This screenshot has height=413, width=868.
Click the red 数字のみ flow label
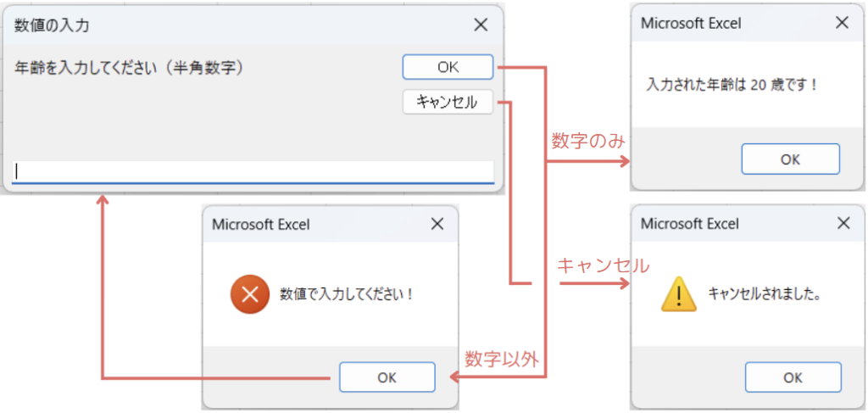[x=587, y=141]
